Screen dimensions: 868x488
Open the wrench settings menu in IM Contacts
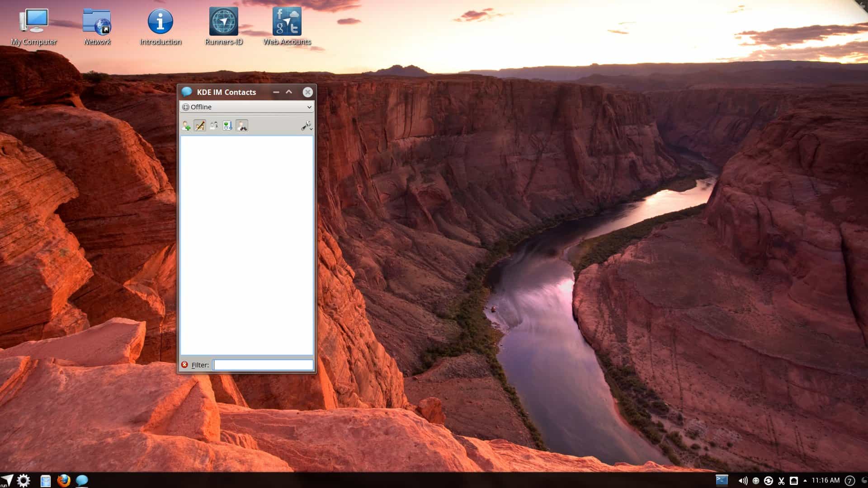[307, 126]
